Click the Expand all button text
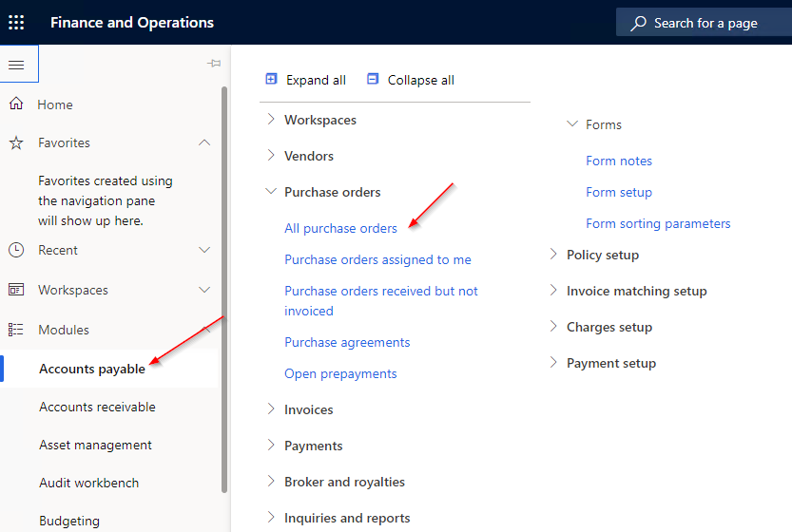The width and height of the screenshot is (792, 532). tap(316, 80)
